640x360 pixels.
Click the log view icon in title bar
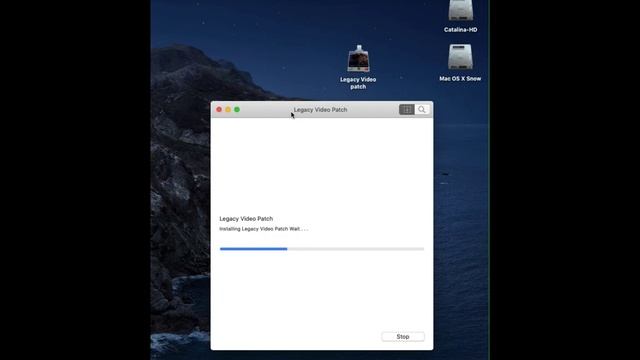(407, 109)
